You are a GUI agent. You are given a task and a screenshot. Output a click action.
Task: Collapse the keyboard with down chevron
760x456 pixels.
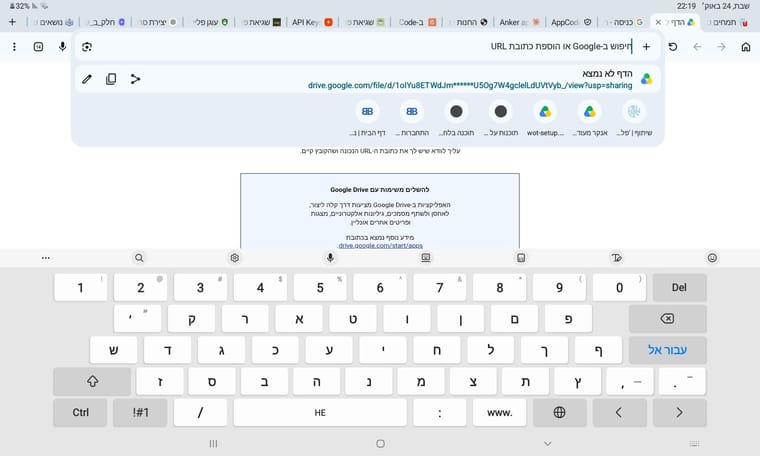(548, 443)
